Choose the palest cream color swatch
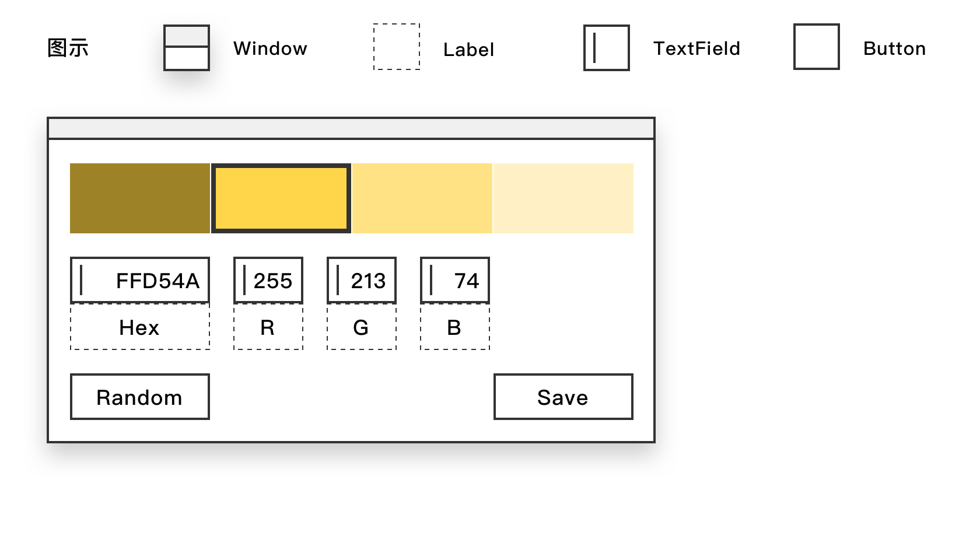Screen dimensions: 980x560 [x=563, y=198]
